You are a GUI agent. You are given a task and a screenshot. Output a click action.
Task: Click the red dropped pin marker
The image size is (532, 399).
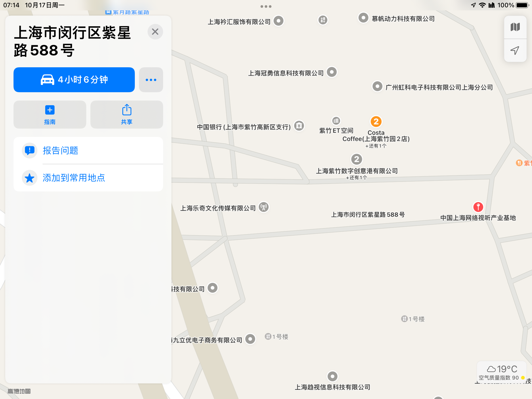(478, 207)
